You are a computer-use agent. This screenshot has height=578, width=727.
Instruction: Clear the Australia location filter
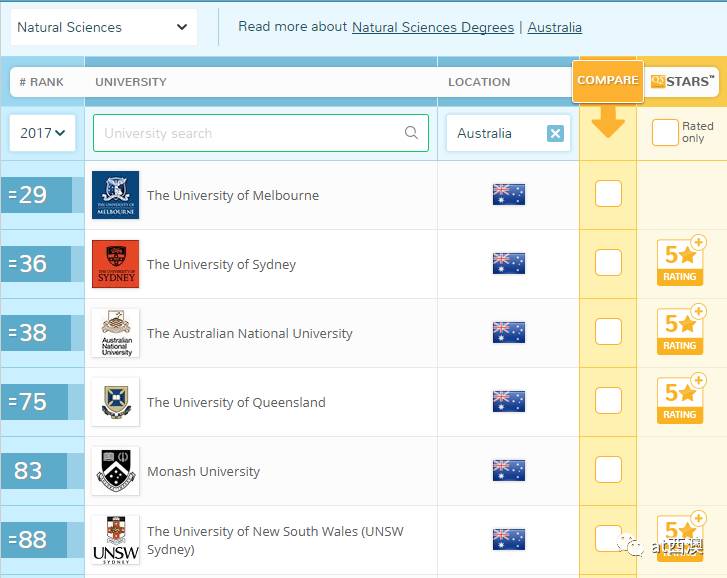pyautogui.click(x=555, y=133)
